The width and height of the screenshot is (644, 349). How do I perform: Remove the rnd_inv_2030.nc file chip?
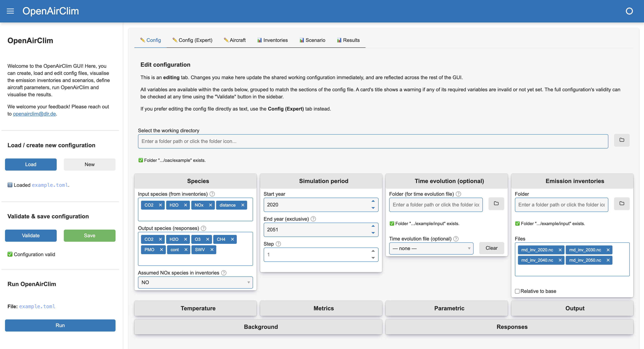point(608,250)
